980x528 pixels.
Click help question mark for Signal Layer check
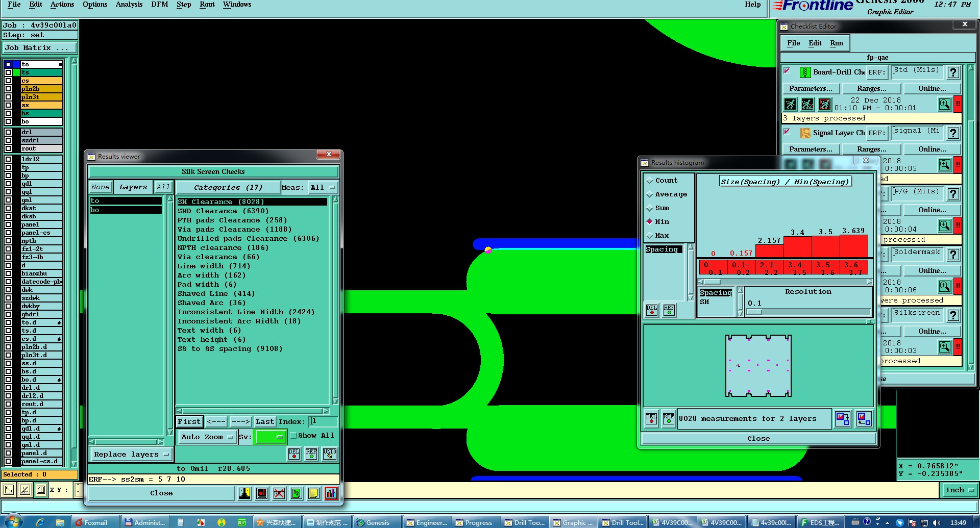(x=953, y=133)
